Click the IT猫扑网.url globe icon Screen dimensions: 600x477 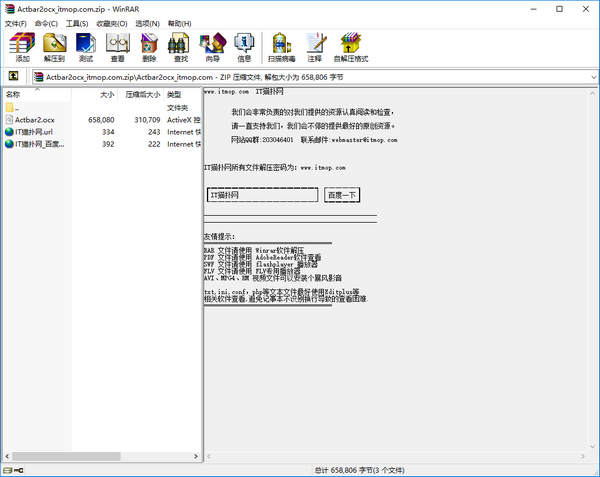9,132
